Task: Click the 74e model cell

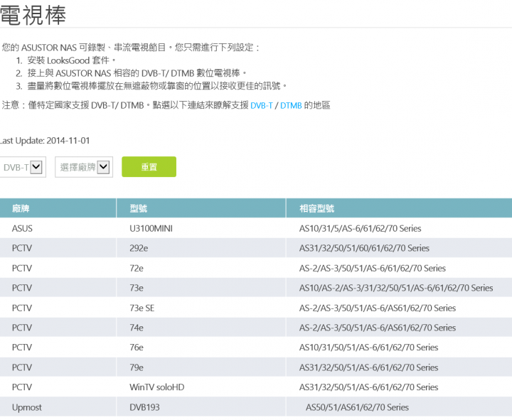Action: pos(201,328)
